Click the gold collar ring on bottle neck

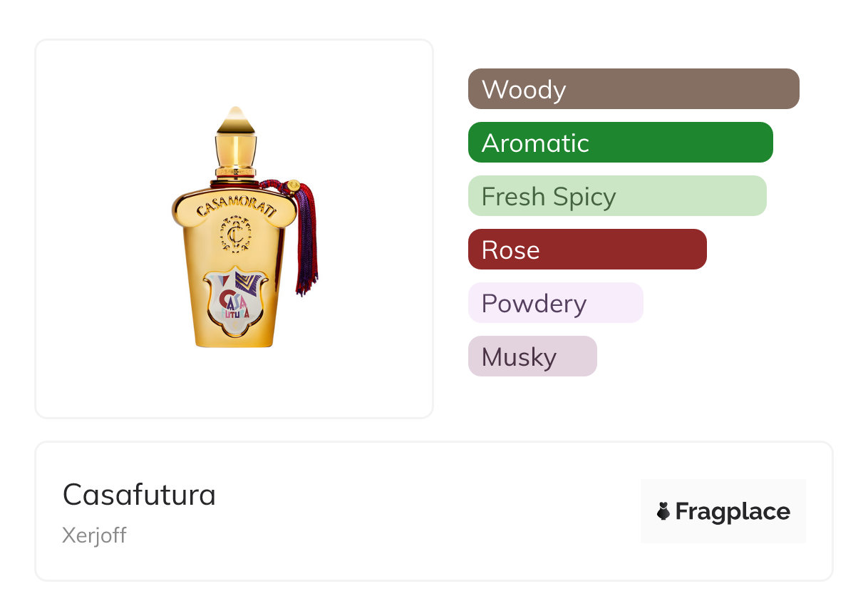[x=235, y=172]
